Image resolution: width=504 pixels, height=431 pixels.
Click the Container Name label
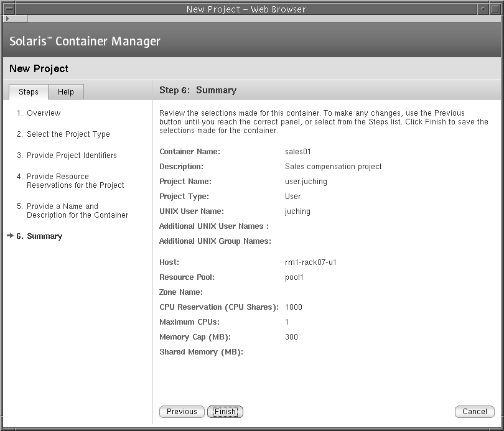(x=190, y=152)
